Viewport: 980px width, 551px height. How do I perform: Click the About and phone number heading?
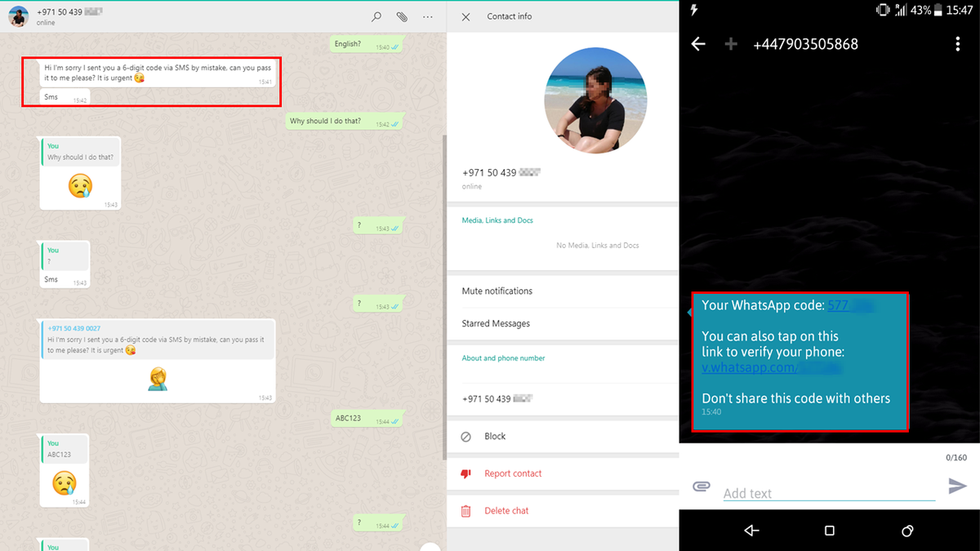503,358
